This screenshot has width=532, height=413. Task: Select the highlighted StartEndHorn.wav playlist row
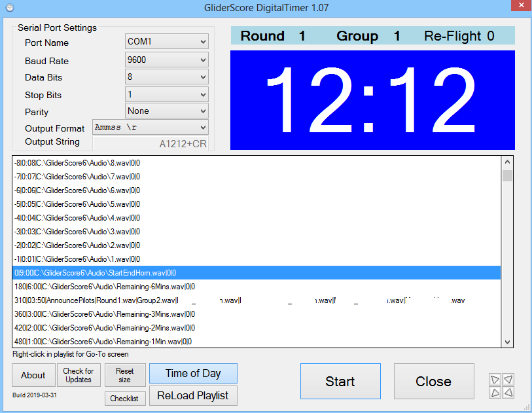pos(257,273)
